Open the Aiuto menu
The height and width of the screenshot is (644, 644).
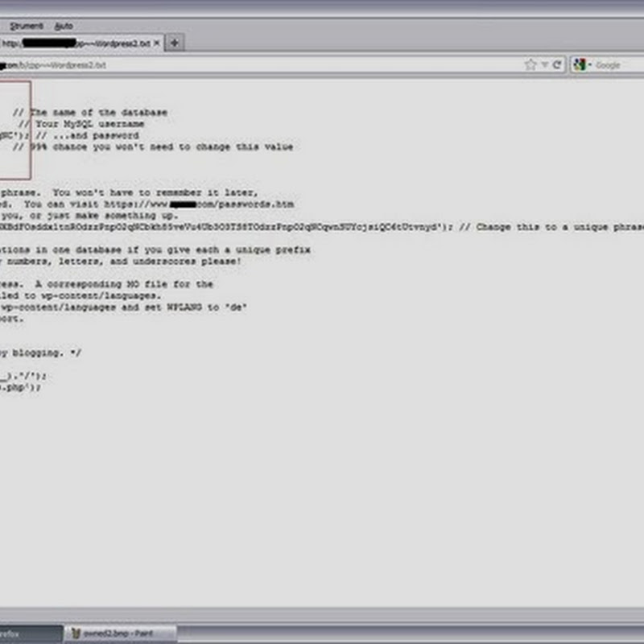click(64, 26)
